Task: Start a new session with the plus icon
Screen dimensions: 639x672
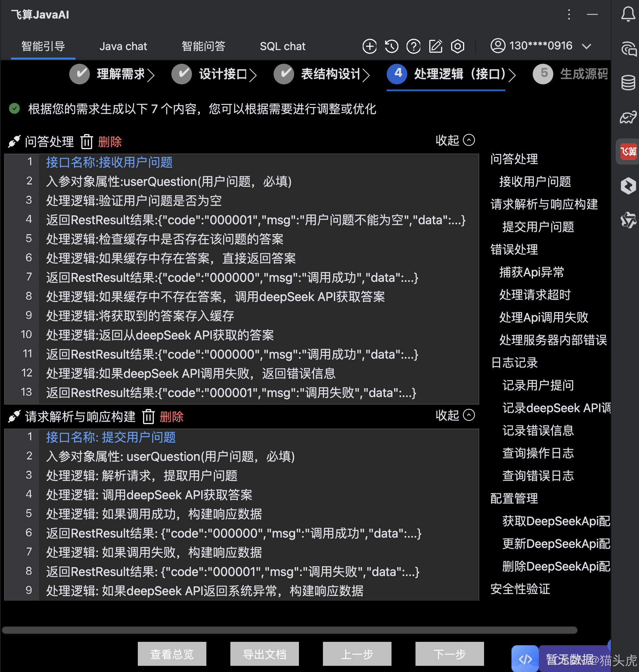Action: pyautogui.click(x=369, y=46)
